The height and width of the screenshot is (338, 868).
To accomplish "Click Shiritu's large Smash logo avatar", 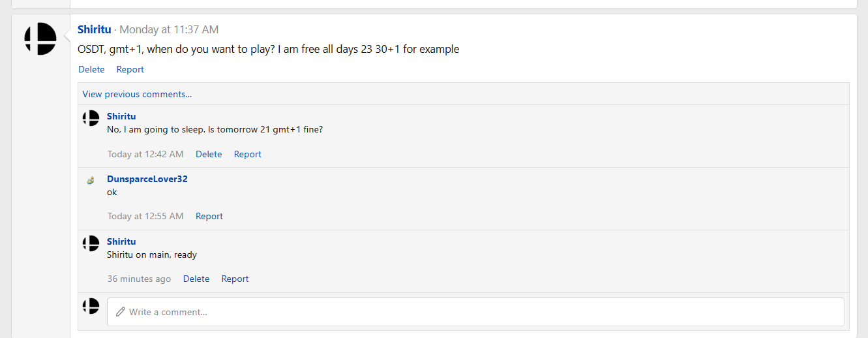I will point(40,38).
